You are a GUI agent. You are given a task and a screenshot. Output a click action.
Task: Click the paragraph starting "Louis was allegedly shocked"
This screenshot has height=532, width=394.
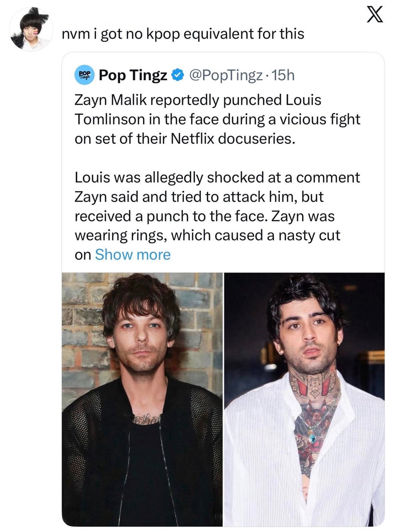pos(217,206)
